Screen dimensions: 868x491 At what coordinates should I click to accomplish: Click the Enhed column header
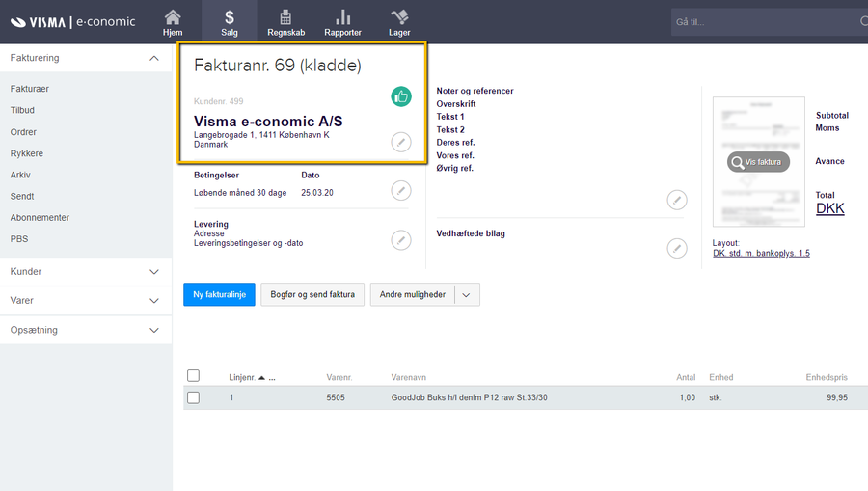(x=720, y=377)
